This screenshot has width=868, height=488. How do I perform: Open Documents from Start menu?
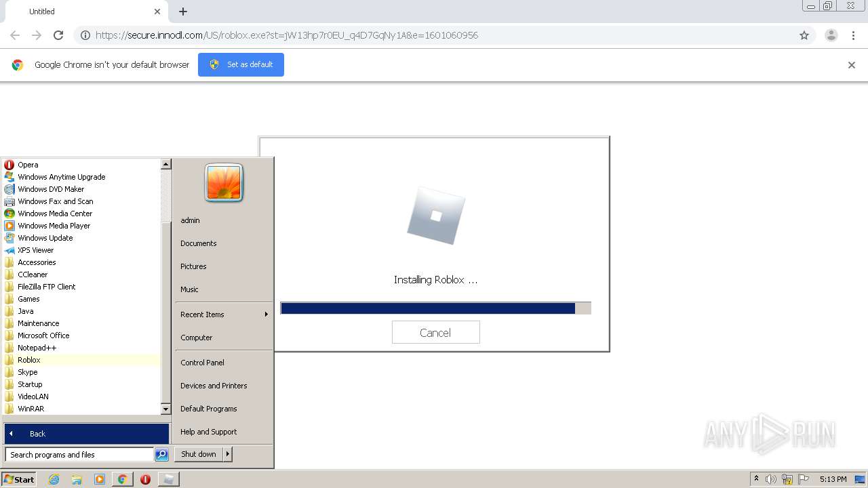tap(224, 243)
